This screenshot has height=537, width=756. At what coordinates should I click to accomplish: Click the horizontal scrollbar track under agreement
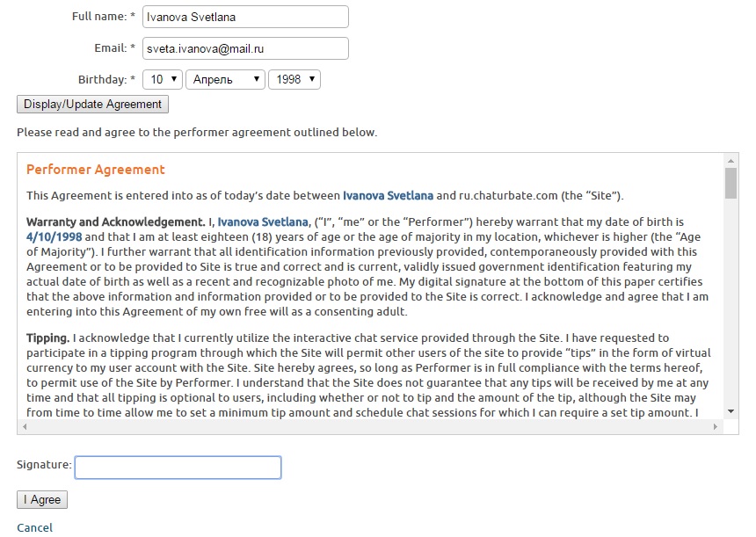369,427
